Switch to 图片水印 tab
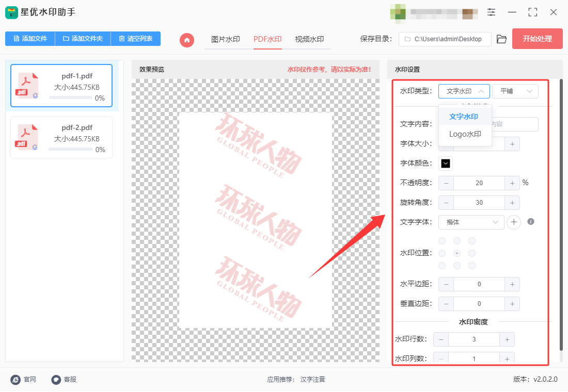The height and width of the screenshot is (392, 568). 225,39
